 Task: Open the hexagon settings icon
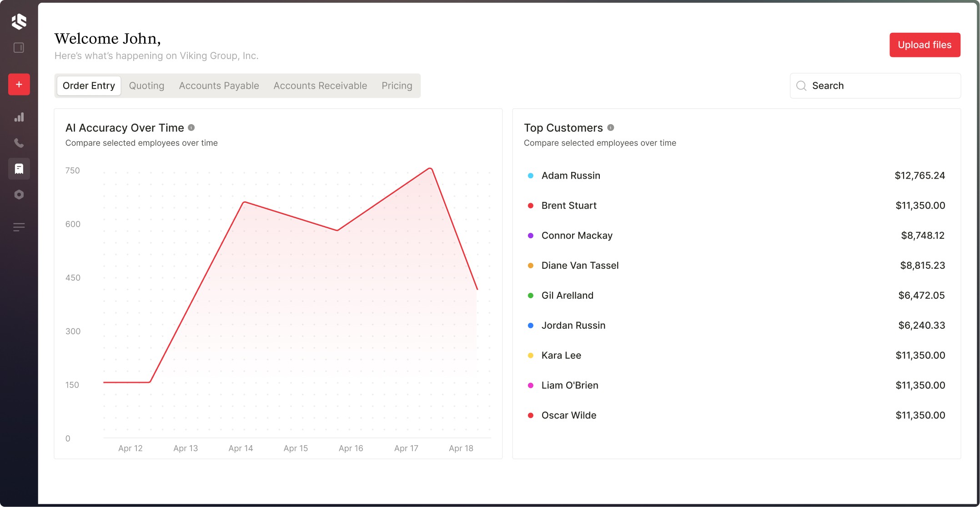(x=19, y=195)
